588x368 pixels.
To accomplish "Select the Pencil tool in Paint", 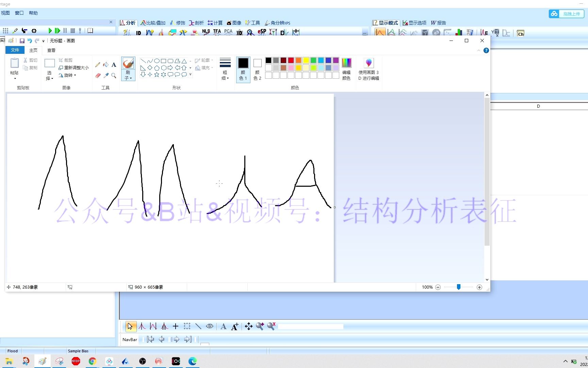I will (x=98, y=65).
